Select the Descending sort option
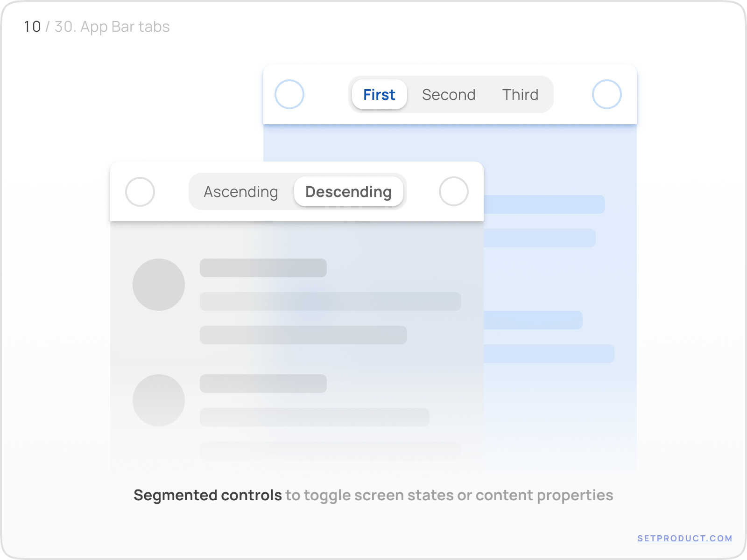Viewport: 747px width, 560px height. [348, 191]
